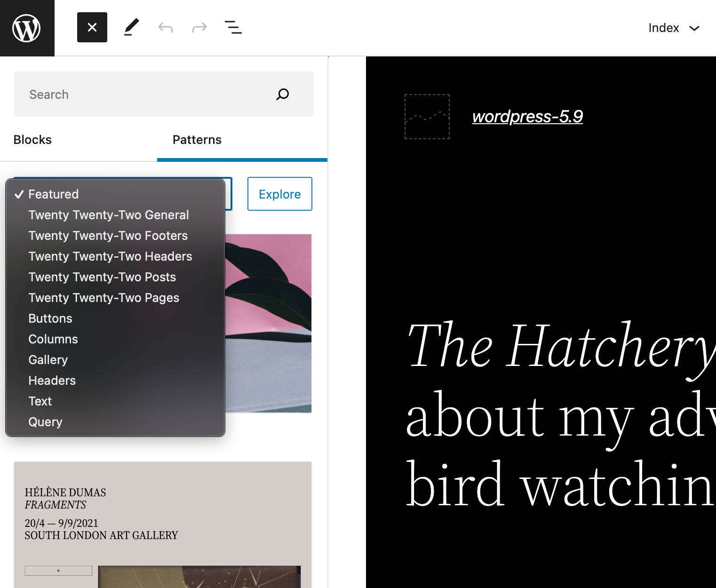Choose Twenty Twenty-Two Headers category
Image resolution: width=716 pixels, height=588 pixels.
click(x=110, y=256)
